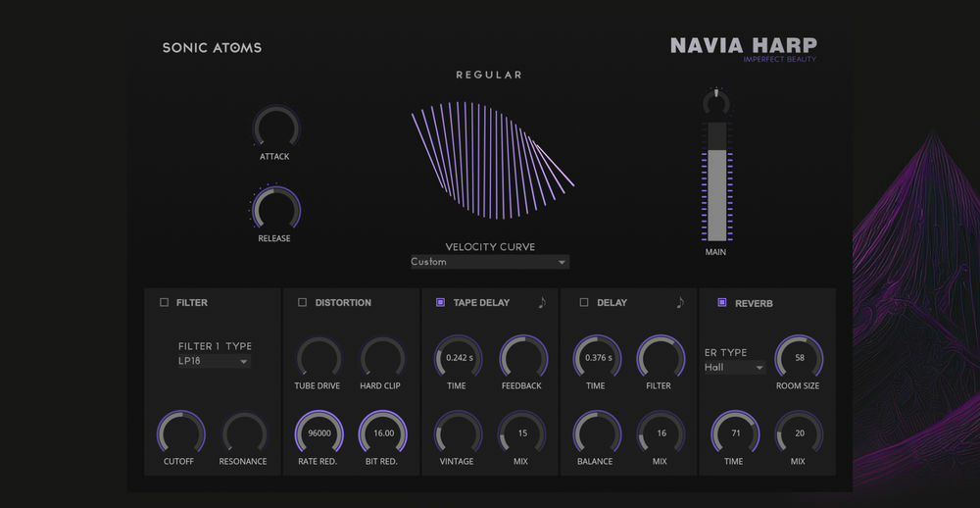Click the Attack knob

275,127
